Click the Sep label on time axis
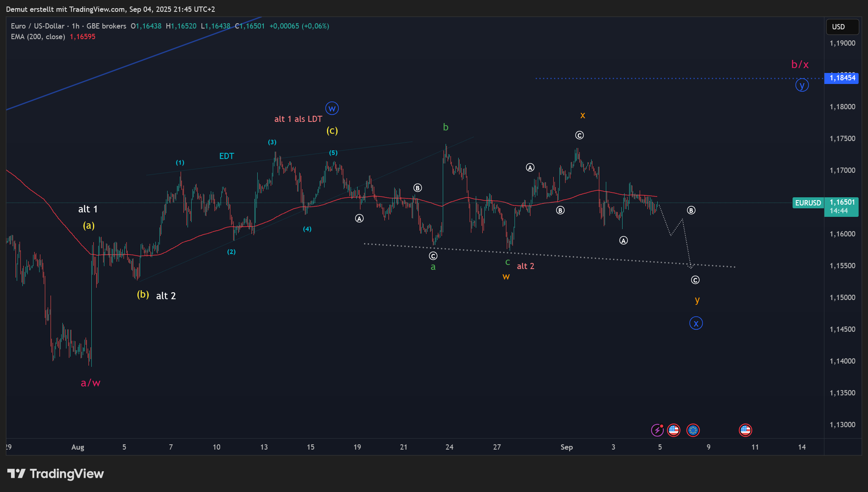Image resolution: width=868 pixels, height=492 pixels. pos(566,447)
